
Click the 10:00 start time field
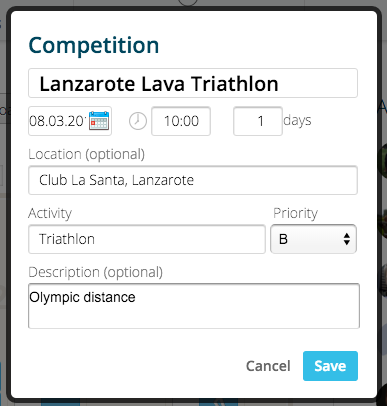181,121
